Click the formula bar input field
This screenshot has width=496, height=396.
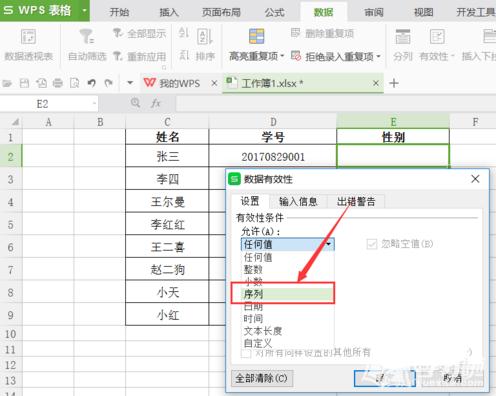tap(335, 104)
